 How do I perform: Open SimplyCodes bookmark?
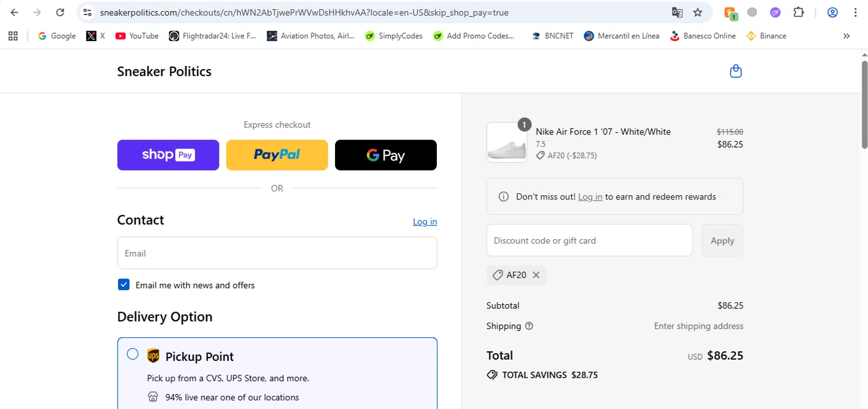(x=393, y=36)
